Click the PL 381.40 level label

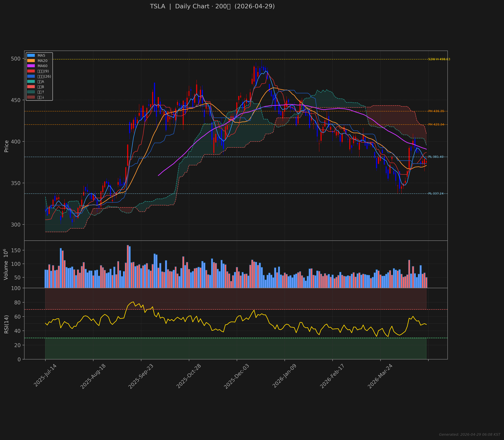click(436, 157)
